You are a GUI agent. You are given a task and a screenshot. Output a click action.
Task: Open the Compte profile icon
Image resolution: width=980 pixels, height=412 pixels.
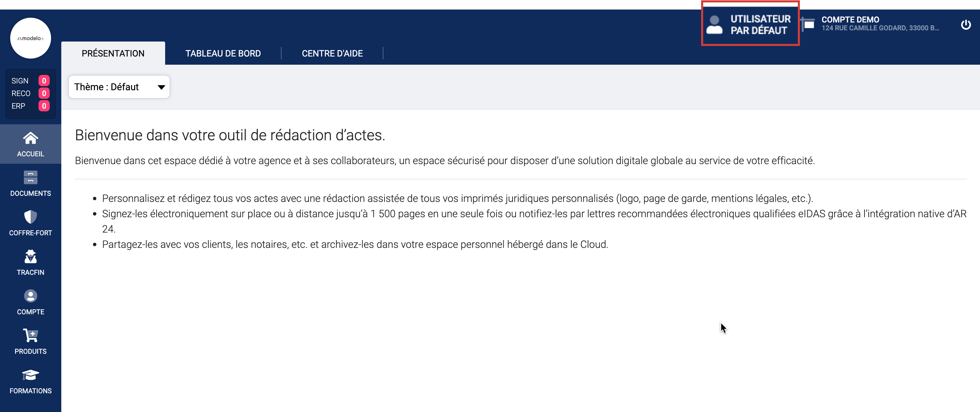(30, 296)
